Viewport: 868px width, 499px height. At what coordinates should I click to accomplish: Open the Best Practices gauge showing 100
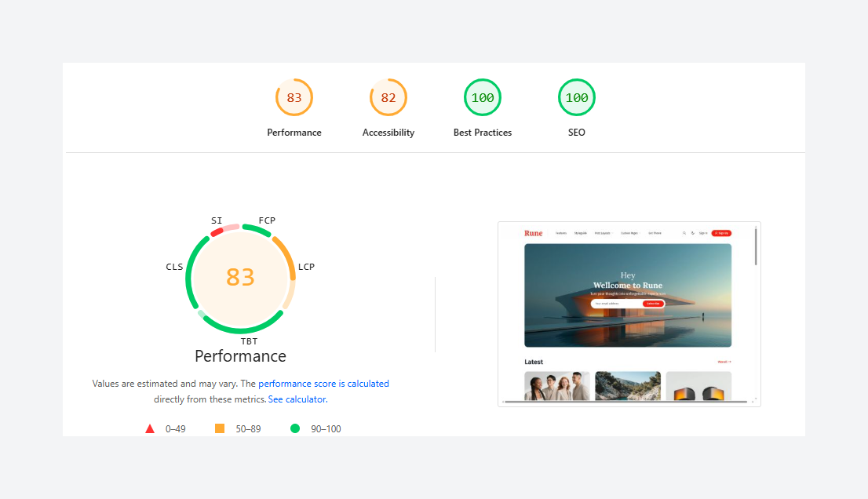(482, 98)
